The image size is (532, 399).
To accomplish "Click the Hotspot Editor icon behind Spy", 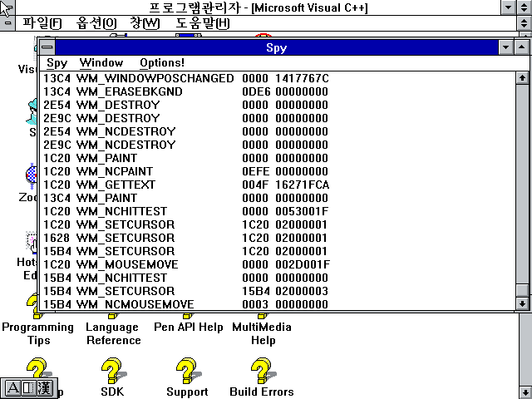I will pos(32,243).
